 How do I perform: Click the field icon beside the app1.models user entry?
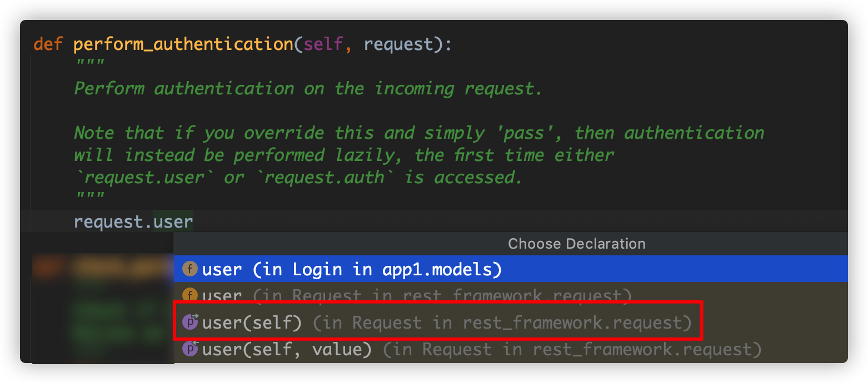(190, 269)
